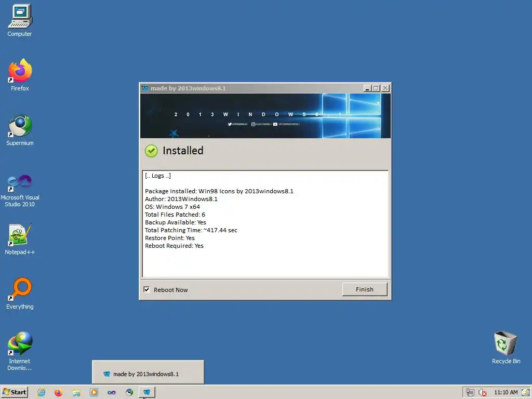This screenshot has height=399, width=532.
Task: Click the 11:10 AM system clock
Action: pyautogui.click(x=506, y=393)
